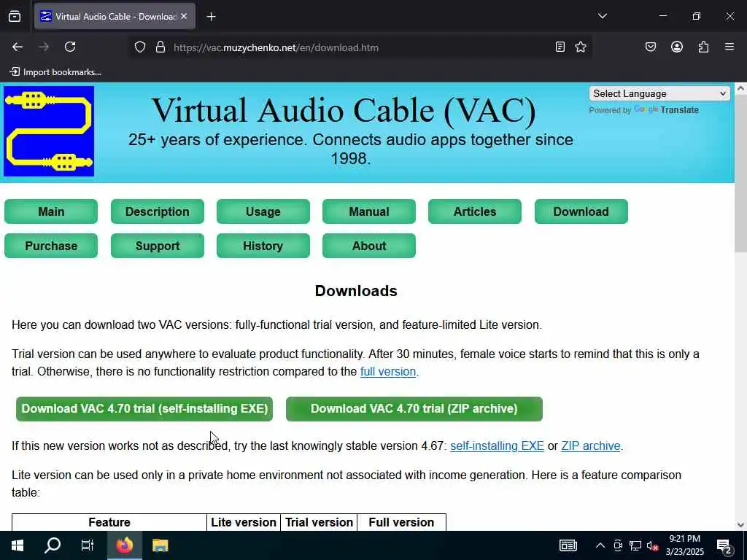The image size is (747, 560).
Task: Open the Firefox hamburger menu
Action: click(729, 47)
